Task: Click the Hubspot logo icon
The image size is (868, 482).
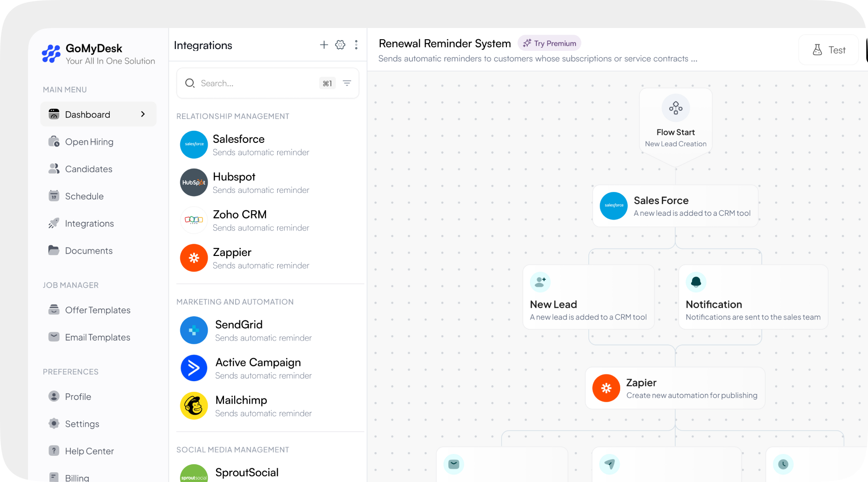Action: (194, 183)
